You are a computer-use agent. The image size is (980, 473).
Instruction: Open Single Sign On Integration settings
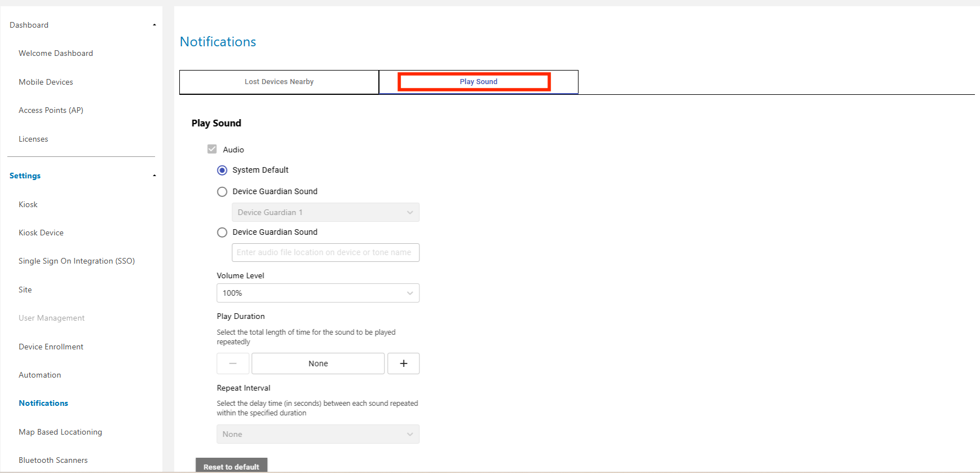coord(77,261)
